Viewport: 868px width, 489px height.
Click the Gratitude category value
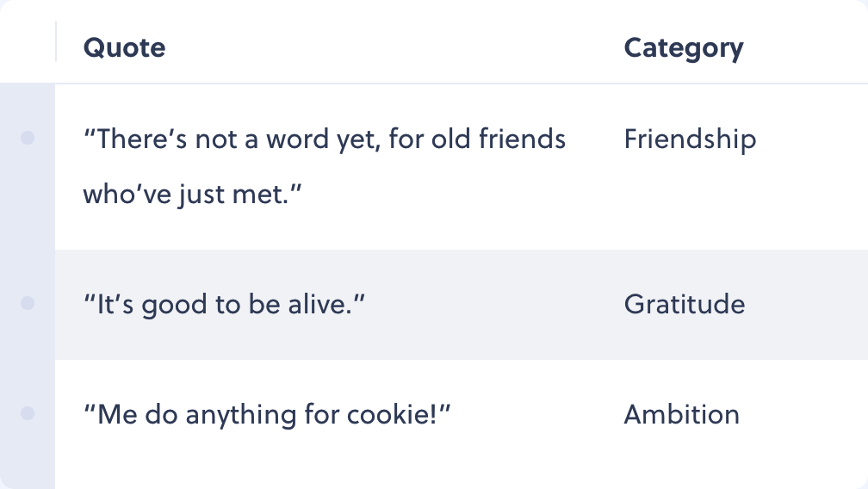[685, 304]
